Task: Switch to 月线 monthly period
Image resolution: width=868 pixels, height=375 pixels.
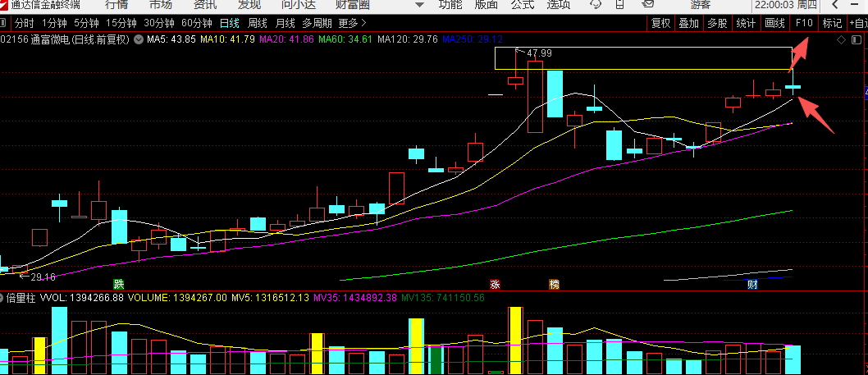Action: (285, 23)
